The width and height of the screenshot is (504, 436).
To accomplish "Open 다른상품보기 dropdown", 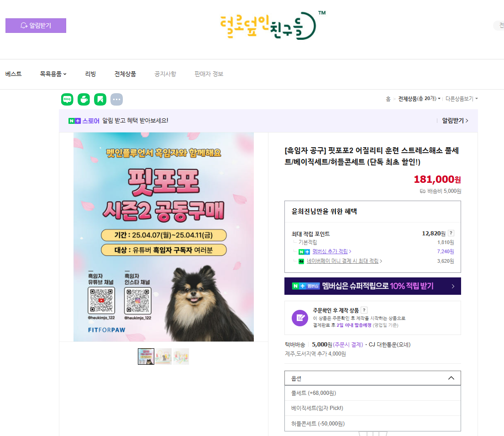I will click(x=462, y=98).
